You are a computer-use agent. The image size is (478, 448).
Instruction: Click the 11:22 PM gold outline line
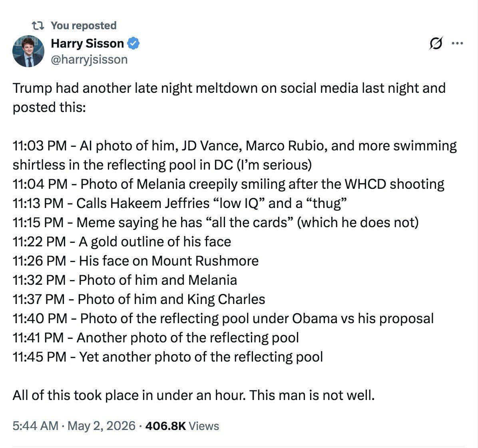click(x=121, y=242)
